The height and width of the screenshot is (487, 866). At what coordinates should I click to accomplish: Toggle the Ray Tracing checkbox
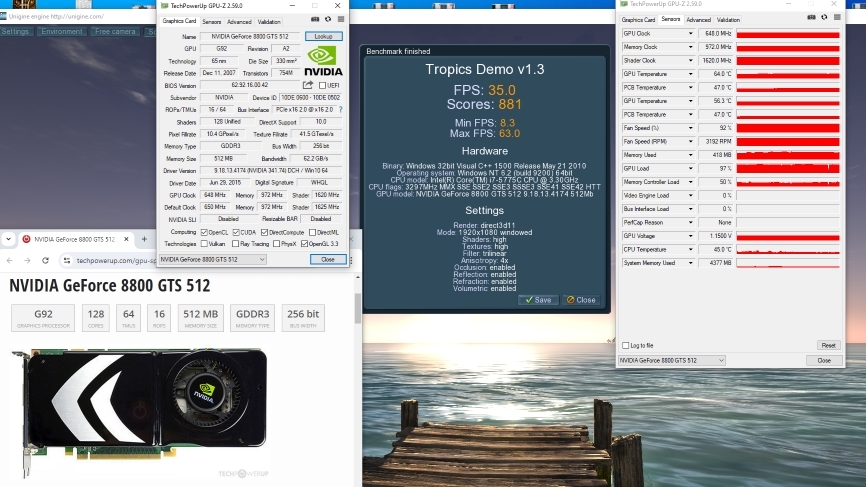tap(236, 244)
